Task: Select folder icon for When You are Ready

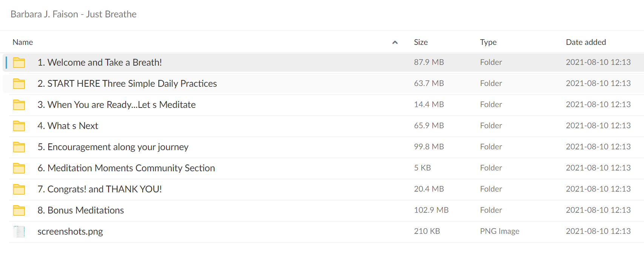Action: coord(19,105)
